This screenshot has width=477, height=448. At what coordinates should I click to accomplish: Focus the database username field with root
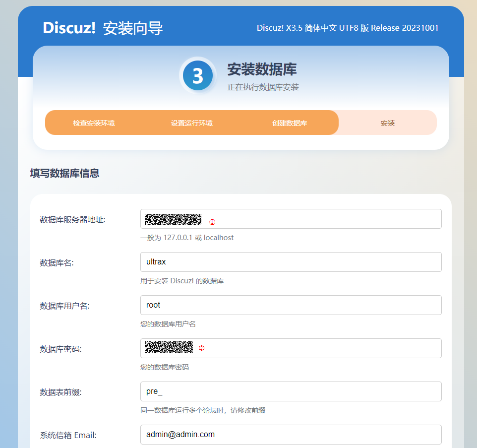click(291, 305)
